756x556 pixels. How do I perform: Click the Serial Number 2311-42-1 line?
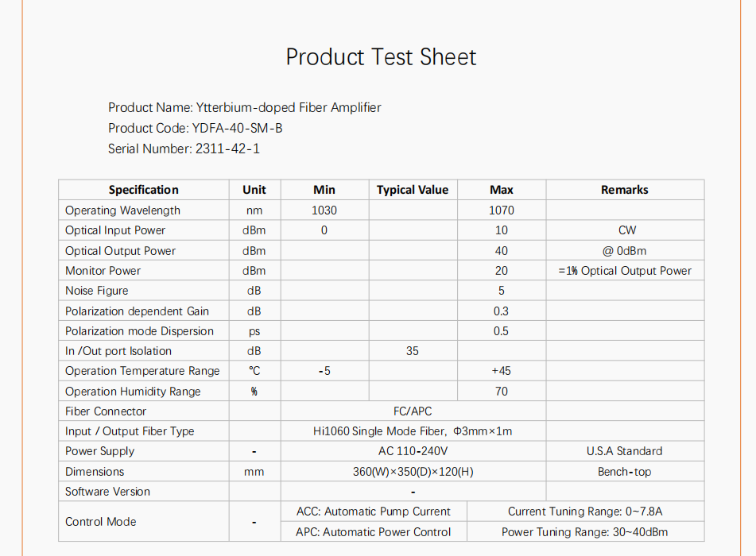pyautogui.click(x=184, y=149)
